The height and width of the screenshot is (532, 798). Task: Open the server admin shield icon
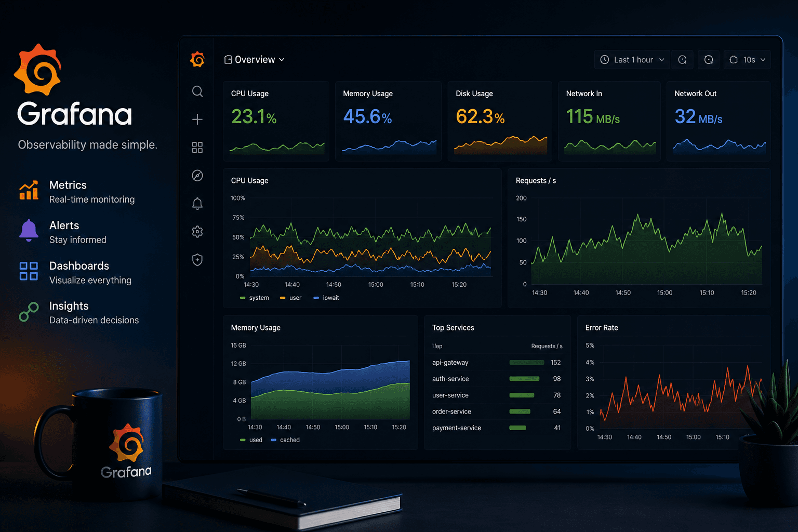click(x=197, y=260)
